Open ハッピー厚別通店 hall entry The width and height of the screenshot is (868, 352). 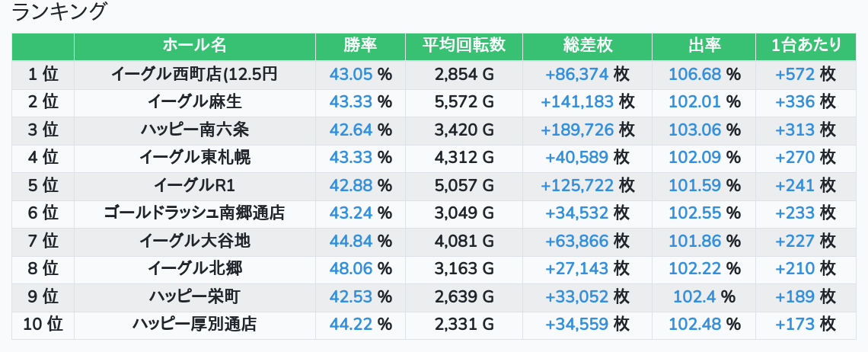(194, 325)
